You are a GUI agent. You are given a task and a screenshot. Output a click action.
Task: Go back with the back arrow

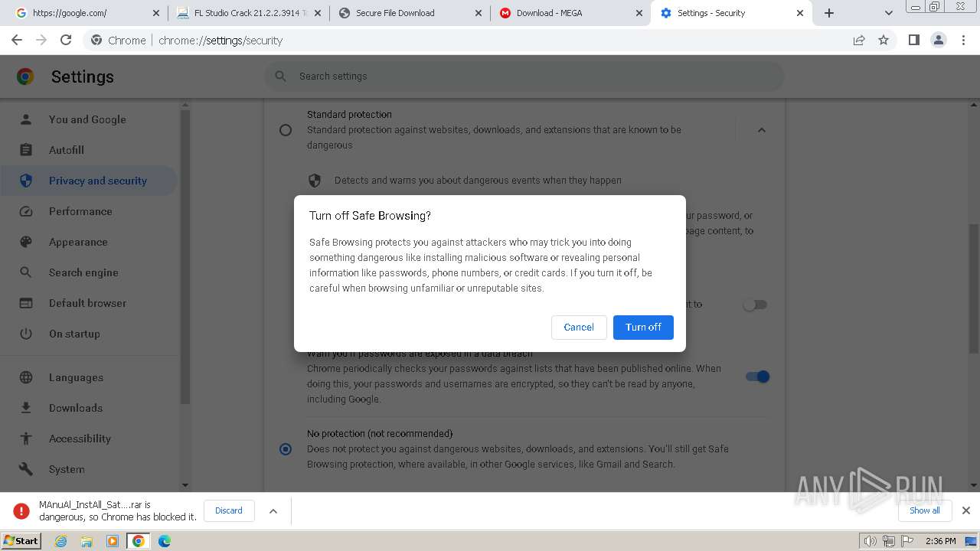[x=17, y=41]
